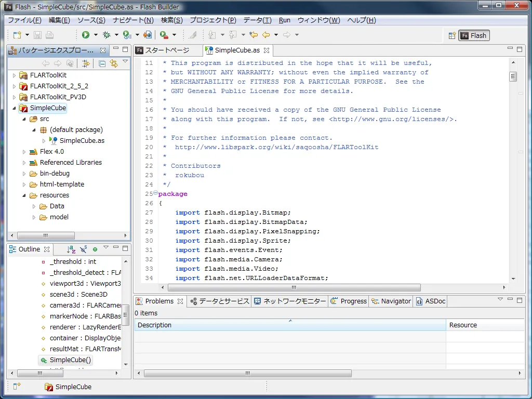Screen dimensions: 532x399
Task: Maximize the Outline panel
Action: 125,248
